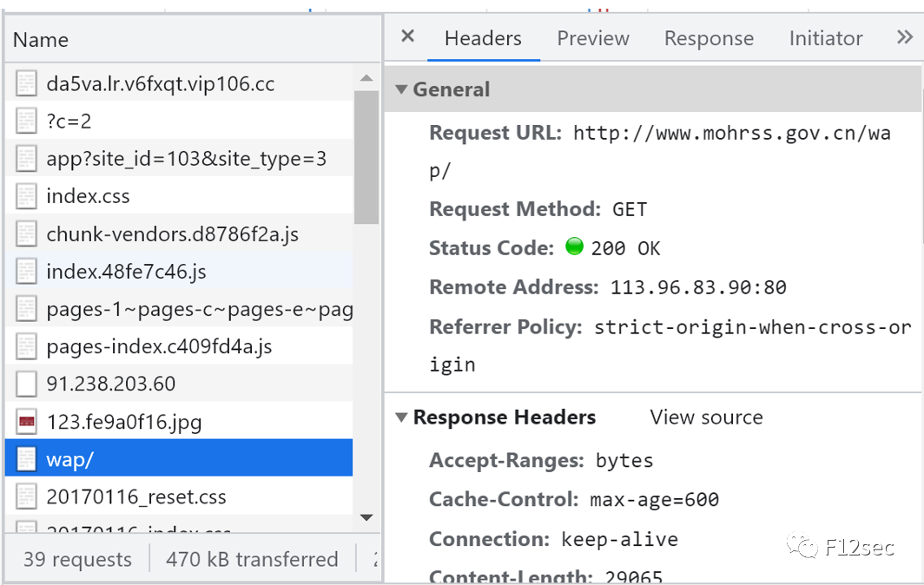Select the index.48fe7c46.js request

127,272
